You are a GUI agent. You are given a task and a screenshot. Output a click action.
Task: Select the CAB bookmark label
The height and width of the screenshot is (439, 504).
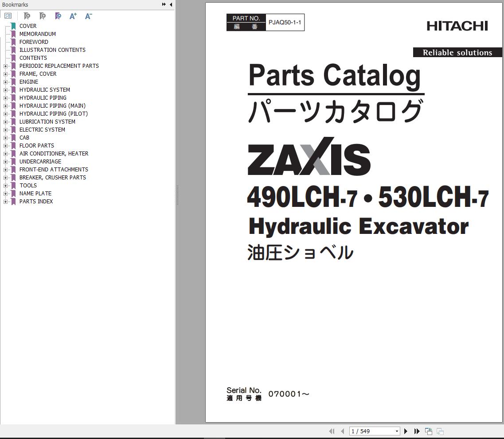(x=24, y=138)
